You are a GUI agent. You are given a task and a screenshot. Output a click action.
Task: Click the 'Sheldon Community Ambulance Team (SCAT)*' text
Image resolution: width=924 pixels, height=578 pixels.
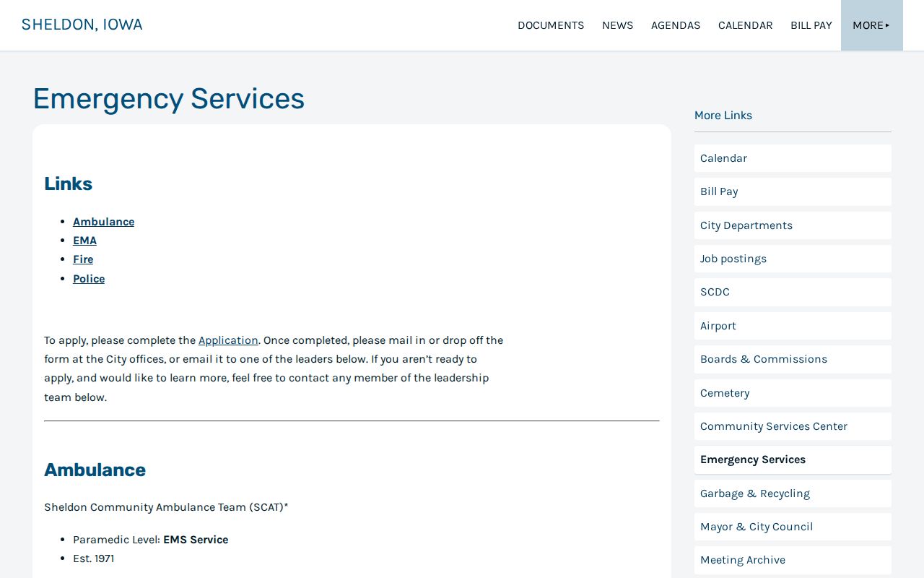point(166,507)
